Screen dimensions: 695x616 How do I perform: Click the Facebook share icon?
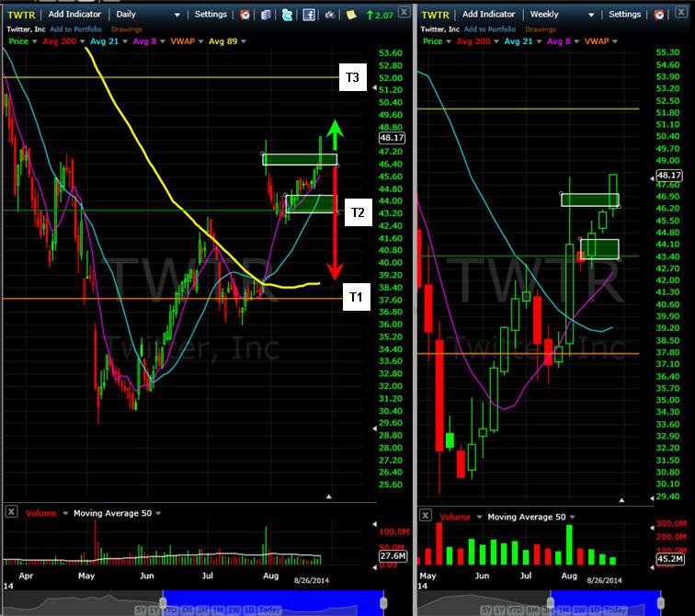pos(309,15)
